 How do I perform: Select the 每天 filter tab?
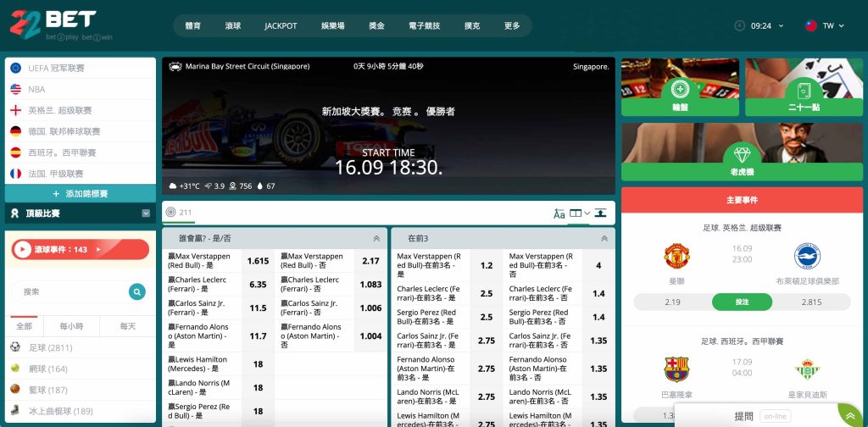tap(128, 326)
